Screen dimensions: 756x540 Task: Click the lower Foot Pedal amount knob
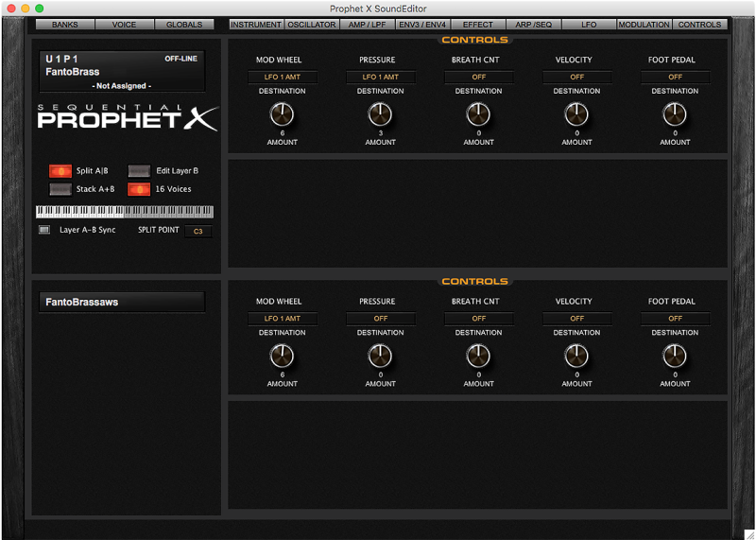coord(675,356)
